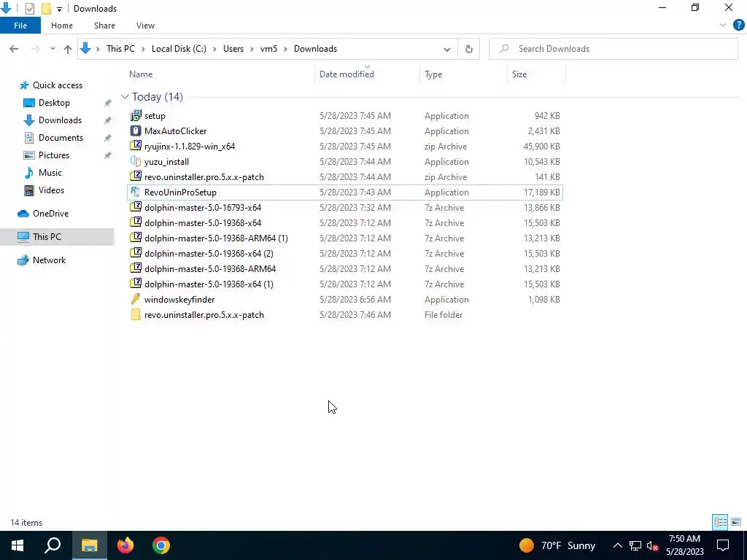This screenshot has height=560, width=747.
Task: Select Network in navigation pane
Action: click(x=49, y=260)
